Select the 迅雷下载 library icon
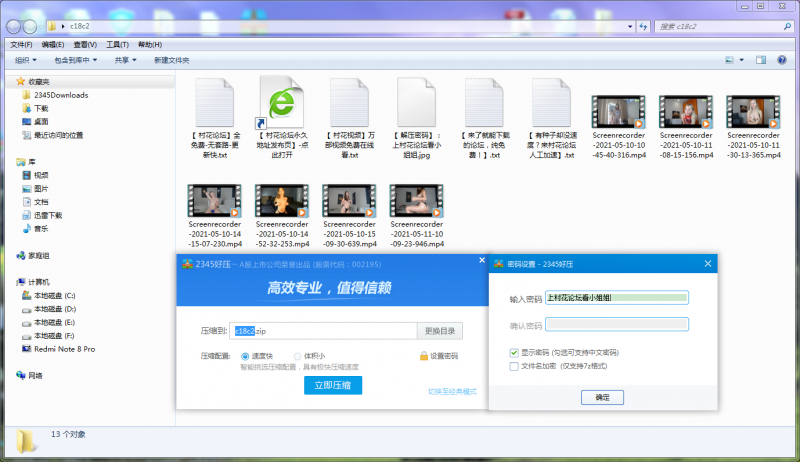This screenshot has height=462, width=800. click(26, 215)
